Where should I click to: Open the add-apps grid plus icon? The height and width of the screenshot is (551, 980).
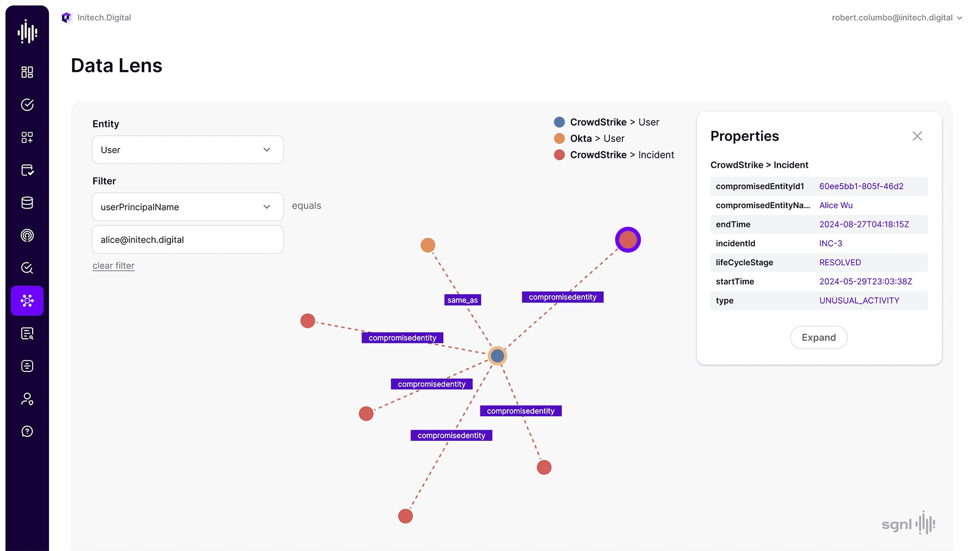click(27, 137)
